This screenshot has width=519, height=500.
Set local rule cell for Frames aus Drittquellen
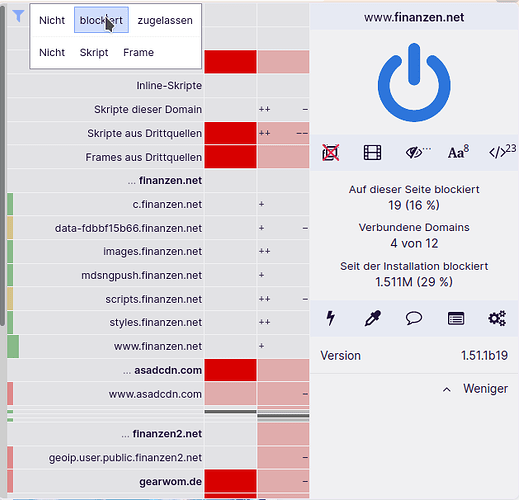click(x=283, y=157)
